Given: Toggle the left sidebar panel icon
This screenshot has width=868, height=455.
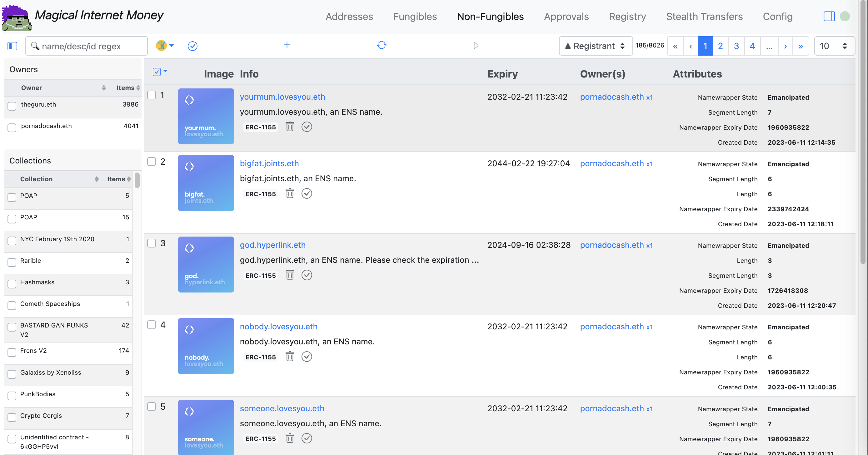Looking at the screenshot, I should pyautogui.click(x=12, y=46).
